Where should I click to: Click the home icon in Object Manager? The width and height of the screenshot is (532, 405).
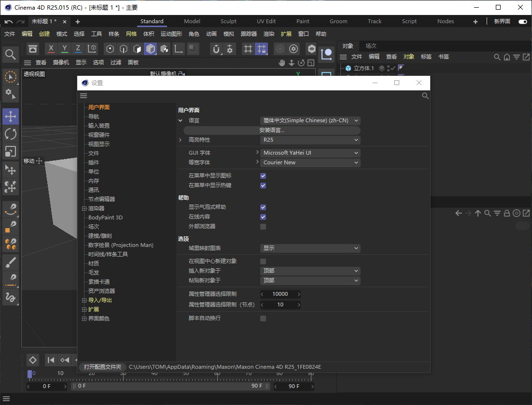point(506,57)
